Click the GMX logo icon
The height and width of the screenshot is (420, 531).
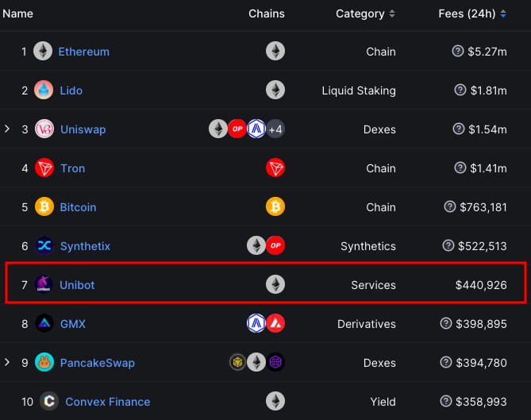point(44,324)
